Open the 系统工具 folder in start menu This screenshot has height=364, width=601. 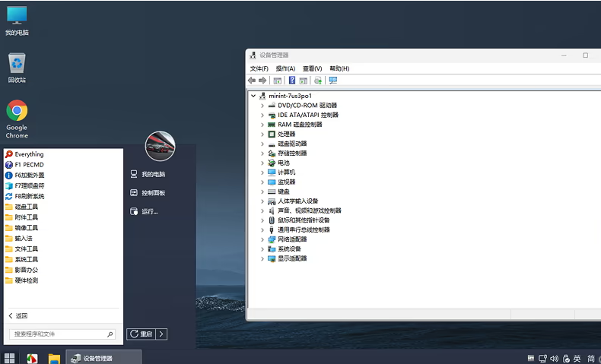(x=27, y=259)
